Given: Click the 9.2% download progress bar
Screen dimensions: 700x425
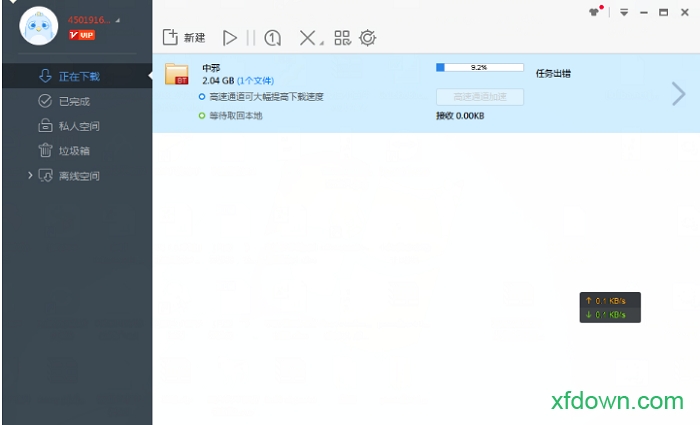Looking at the screenshot, I should (x=480, y=67).
